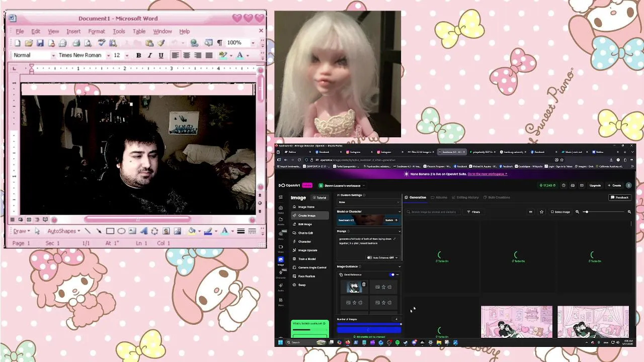The height and width of the screenshot is (362, 644).
Task: Switch to the Albums tab in OpenArt
Action: pyautogui.click(x=439, y=198)
